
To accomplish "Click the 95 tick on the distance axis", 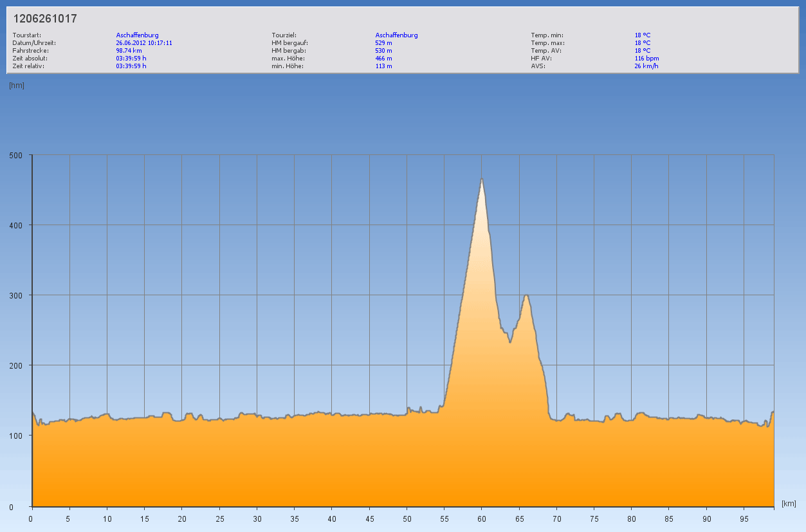I will 744,518.
